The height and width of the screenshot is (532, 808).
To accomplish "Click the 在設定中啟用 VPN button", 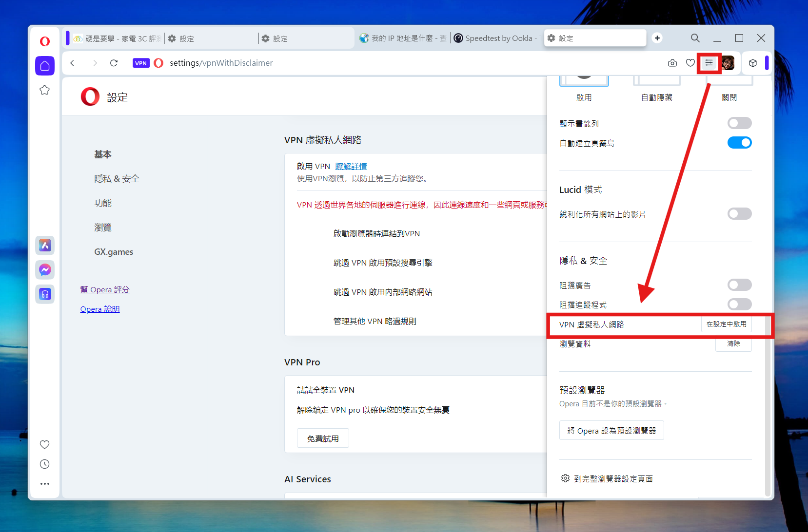I will click(x=726, y=324).
